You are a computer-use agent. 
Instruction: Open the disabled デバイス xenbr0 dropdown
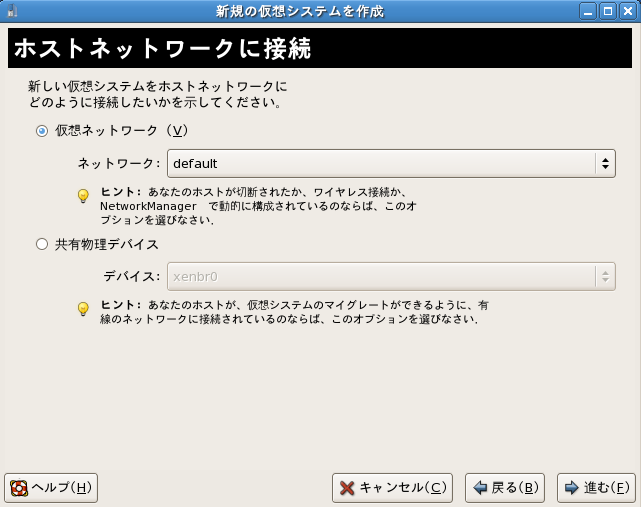[391, 277]
